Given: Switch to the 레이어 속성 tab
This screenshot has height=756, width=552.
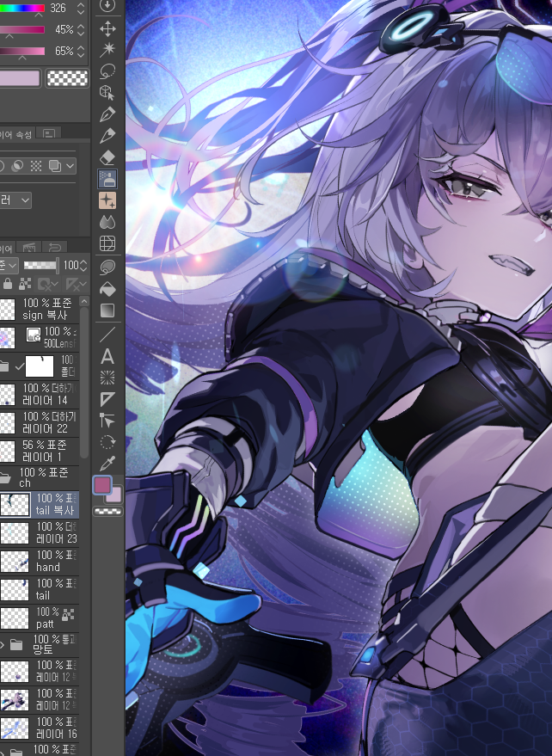Looking at the screenshot, I should pyautogui.click(x=16, y=134).
